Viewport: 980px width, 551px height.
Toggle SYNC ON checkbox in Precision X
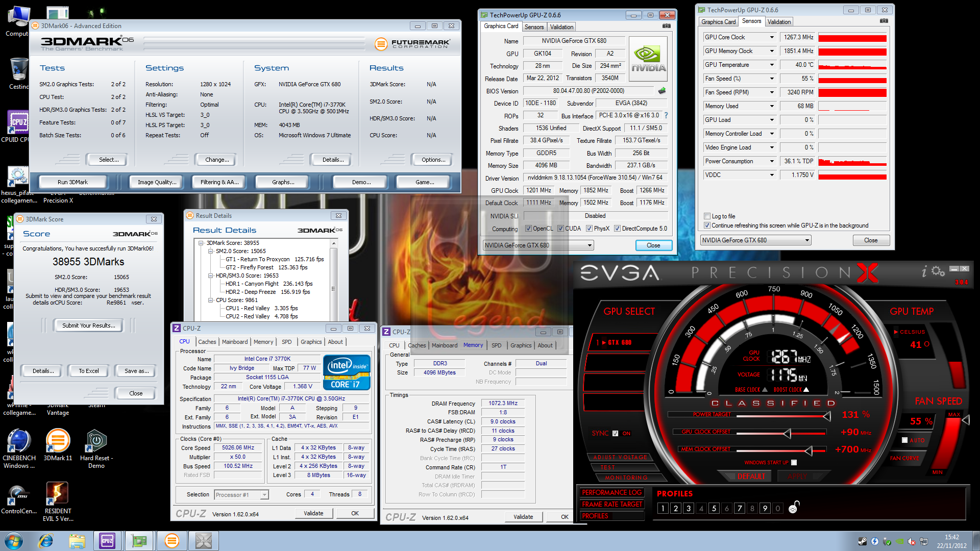[615, 434]
